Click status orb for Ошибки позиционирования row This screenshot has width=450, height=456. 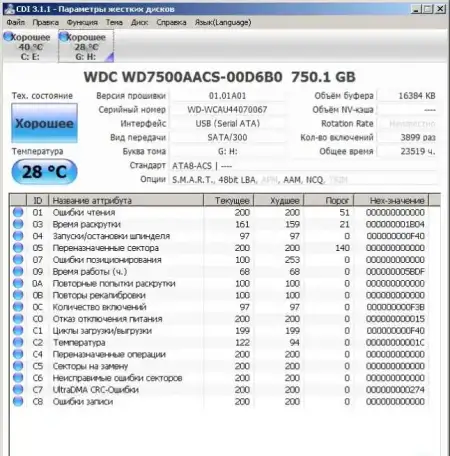pos(18,260)
